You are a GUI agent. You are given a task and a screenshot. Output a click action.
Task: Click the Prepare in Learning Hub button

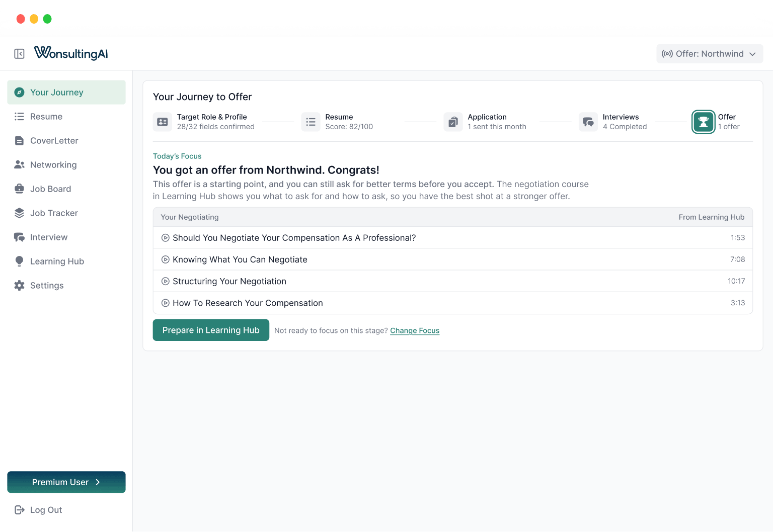coord(211,330)
